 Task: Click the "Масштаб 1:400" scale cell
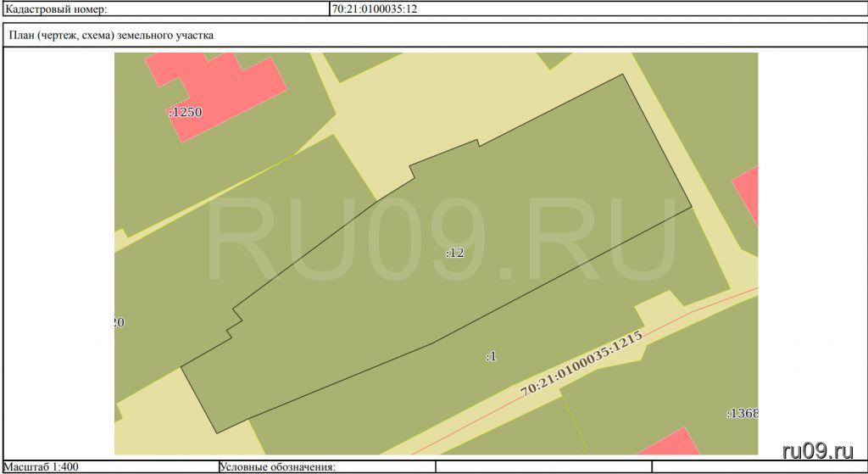point(42,466)
